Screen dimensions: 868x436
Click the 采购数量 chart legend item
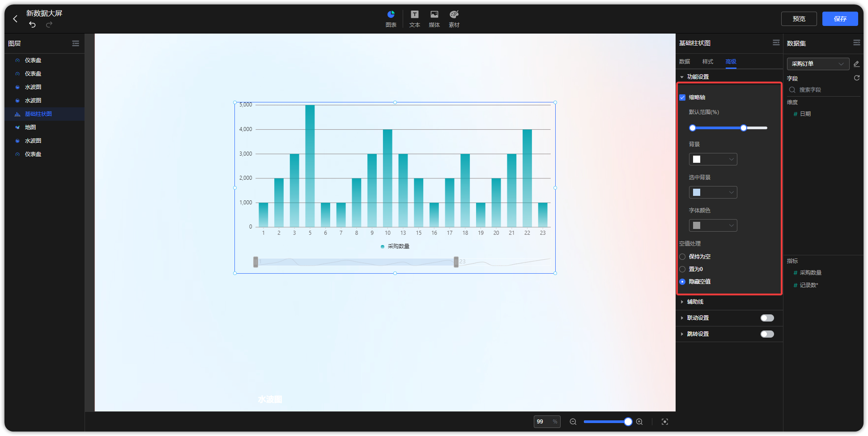pos(395,246)
